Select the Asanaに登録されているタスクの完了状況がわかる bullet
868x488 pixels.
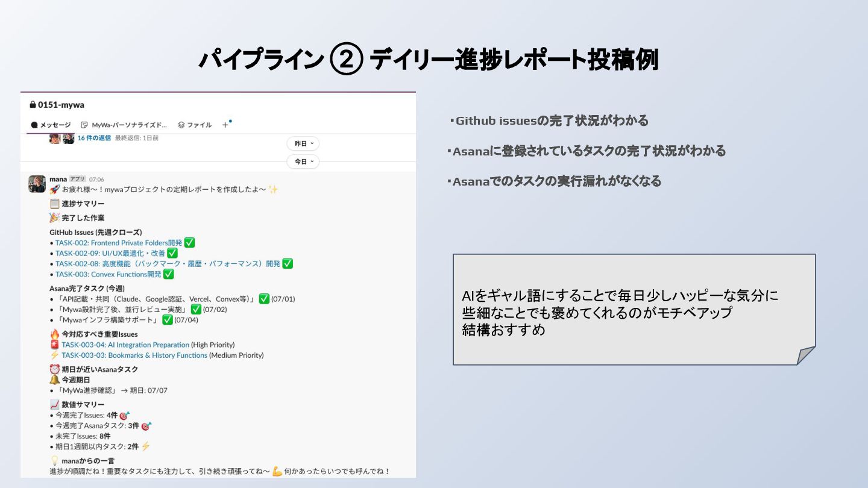(587, 151)
